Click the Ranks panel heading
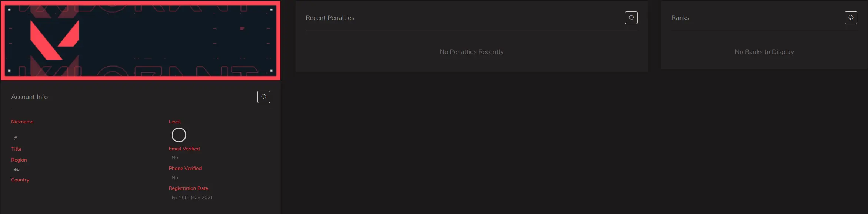This screenshot has height=214, width=868. pos(680,18)
